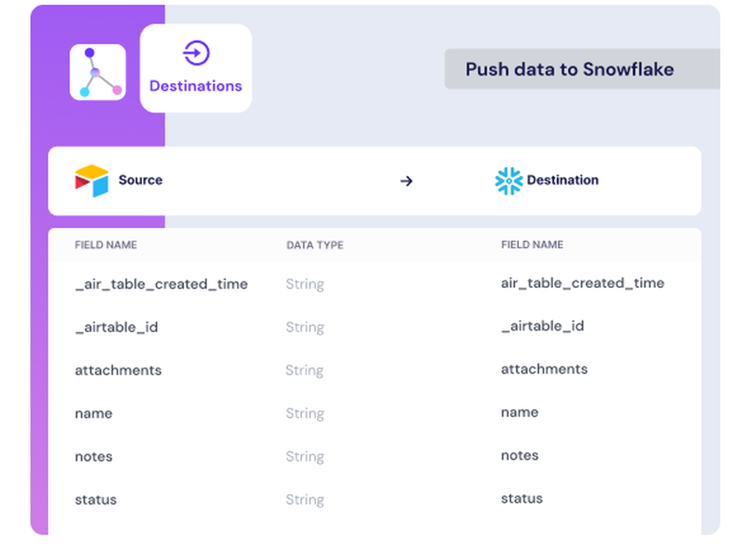Click the Snowflake destination logo
This screenshot has width=733, height=560.
tap(509, 180)
